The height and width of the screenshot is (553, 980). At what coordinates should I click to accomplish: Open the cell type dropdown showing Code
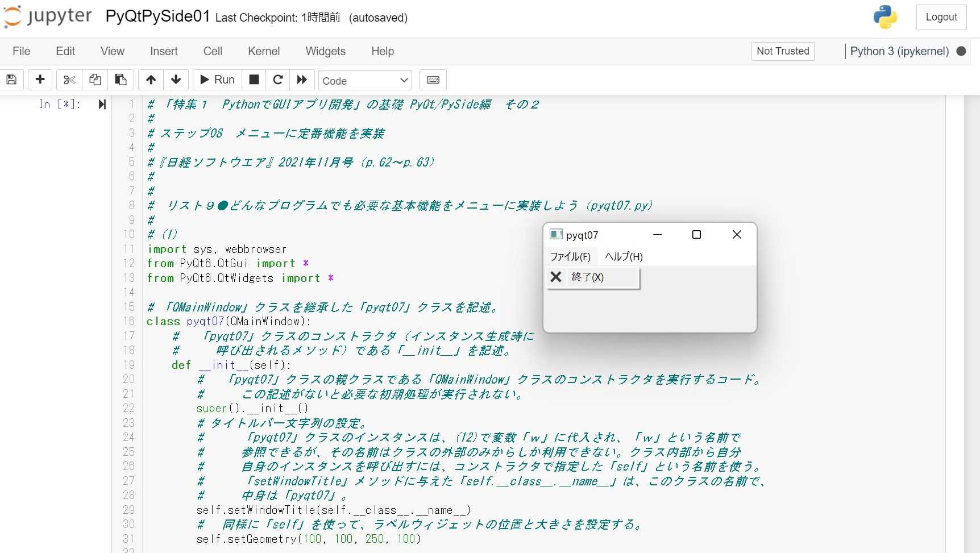pyautogui.click(x=364, y=80)
